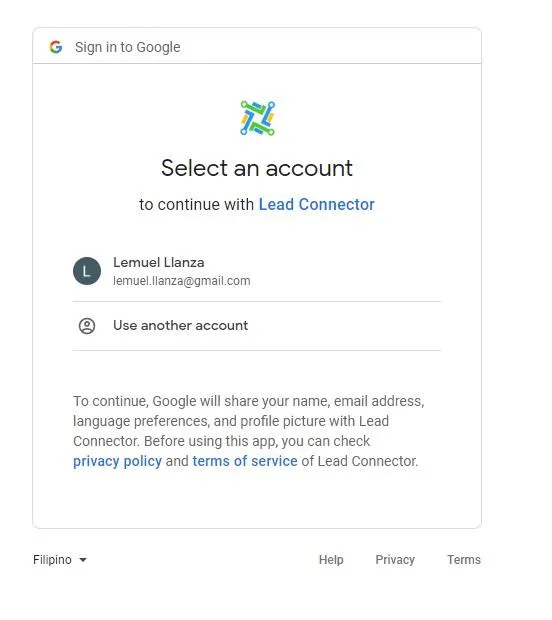The height and width of the screenshot is (620, 552).
Task: Open the Lead Connector link
Action: pyautogui.click(x=316, y=204)
